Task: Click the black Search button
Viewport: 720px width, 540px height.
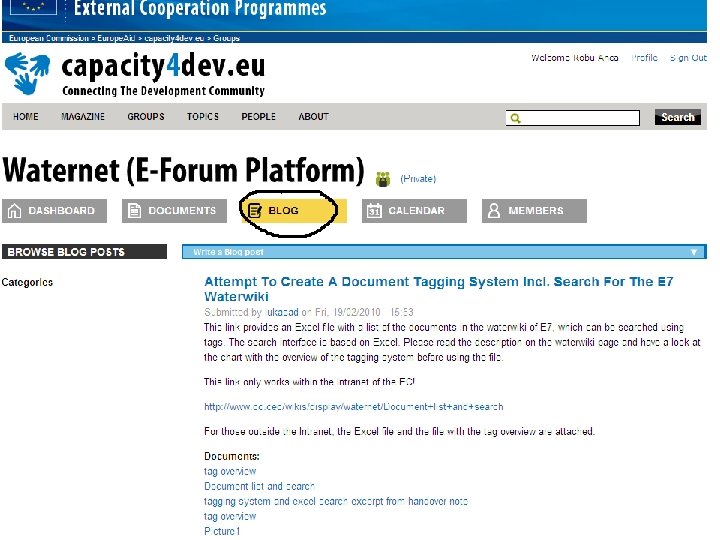Action: (x=678, y=117)
